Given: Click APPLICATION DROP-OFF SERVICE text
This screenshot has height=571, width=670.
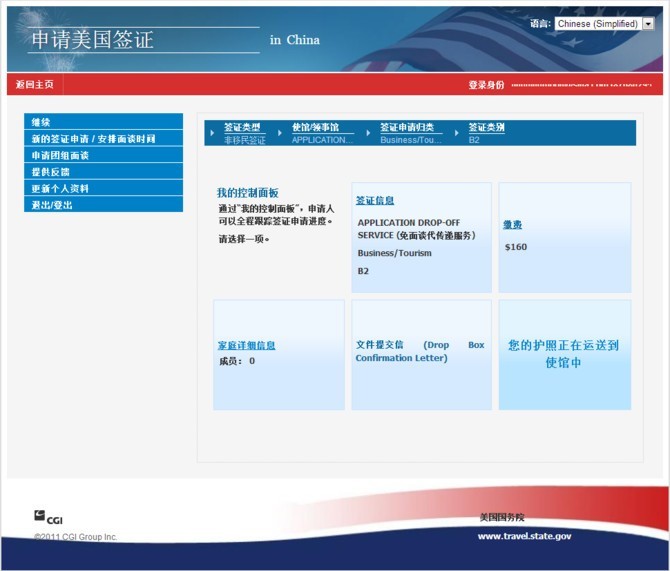Looking at the screenshot, I should pyautogui.click(x=416, y=229).
